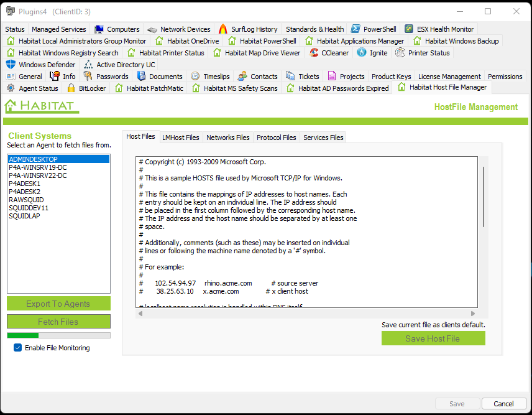Click the ESX Health Monitor icon
532x415 pixels.
click(x=409, y=29)
